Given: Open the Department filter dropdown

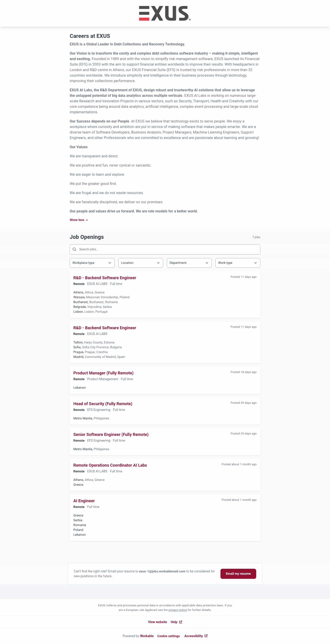Looking at the screenshot, I should [x=189, y=263].
